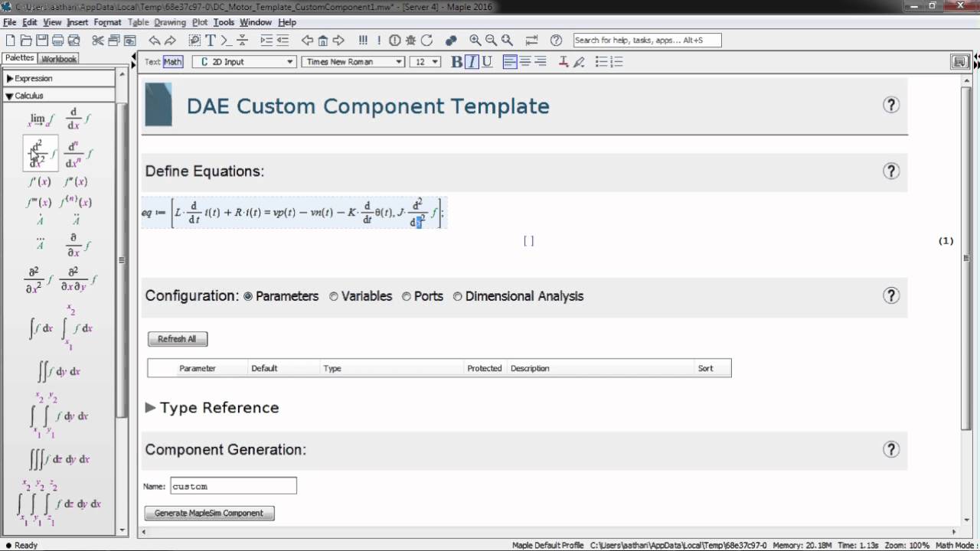Sort table by the Parameter column header

pyautogui.click(x=198, y=368)
